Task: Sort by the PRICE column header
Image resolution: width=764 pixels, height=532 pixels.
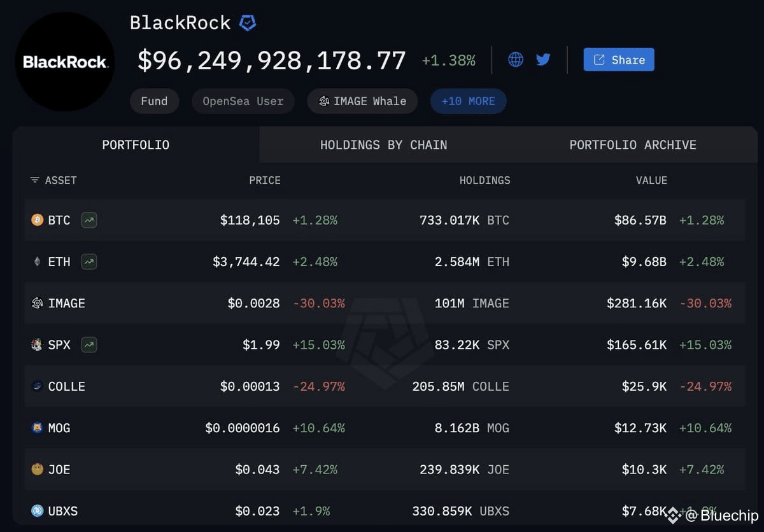Action: [265, 181]
